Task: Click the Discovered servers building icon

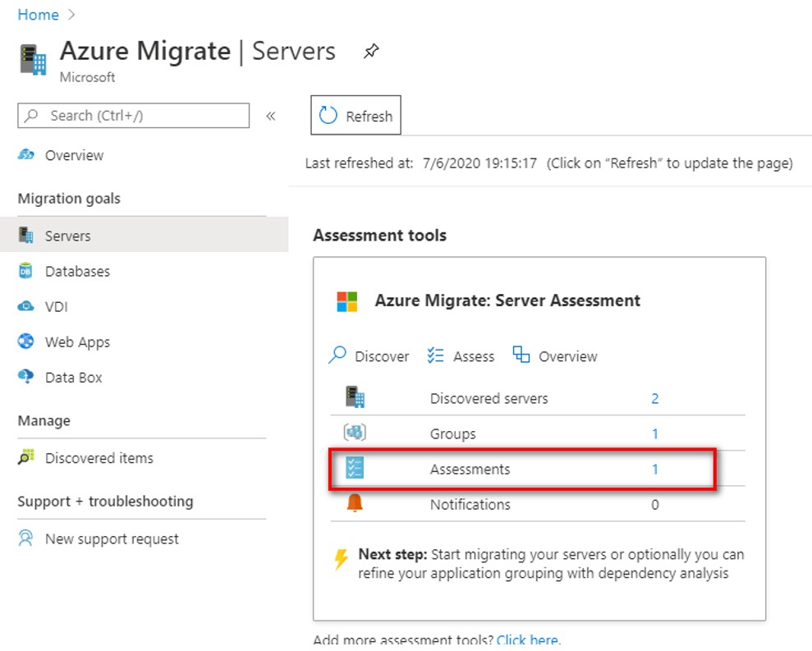Action: [356, 397]
